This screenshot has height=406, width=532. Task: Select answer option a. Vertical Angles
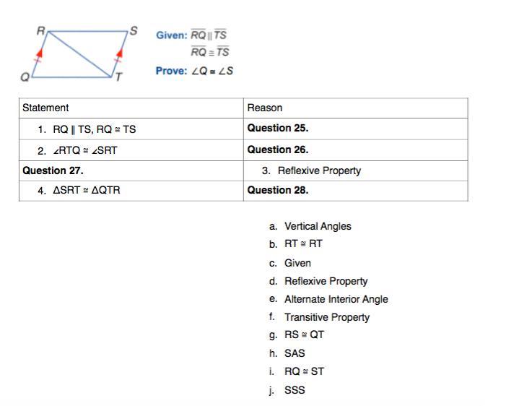click(x=317, y=226)
